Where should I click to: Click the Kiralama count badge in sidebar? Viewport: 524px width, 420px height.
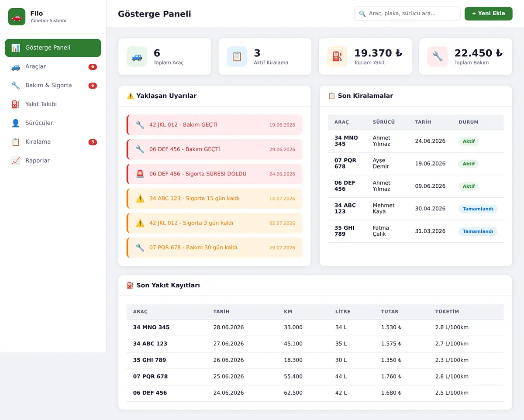[93, 142]
